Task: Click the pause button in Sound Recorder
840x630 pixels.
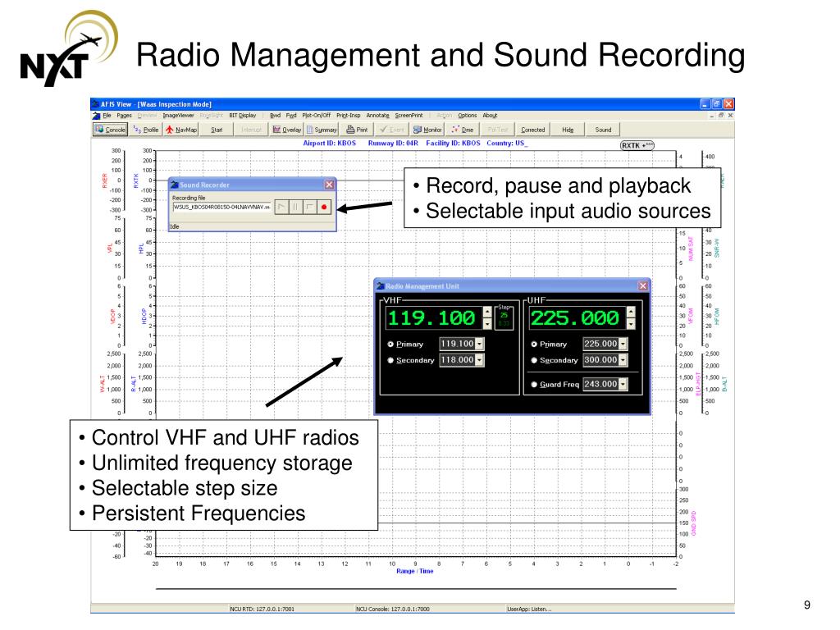Action: click(x=295, y=207)
